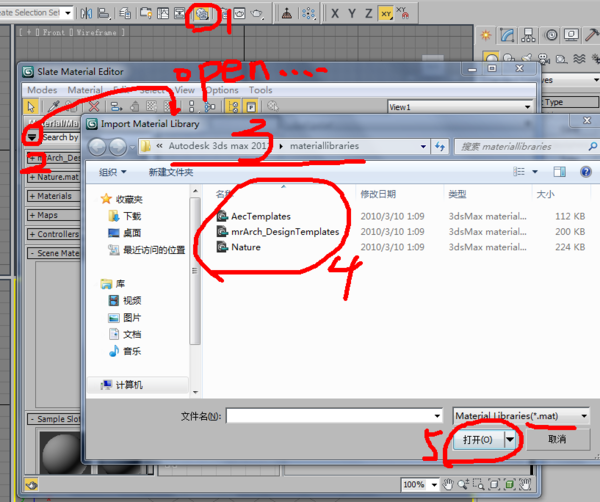Open the 组织 organize menu
Viewport: 600px width, 502px height.
tap(112, 172)
